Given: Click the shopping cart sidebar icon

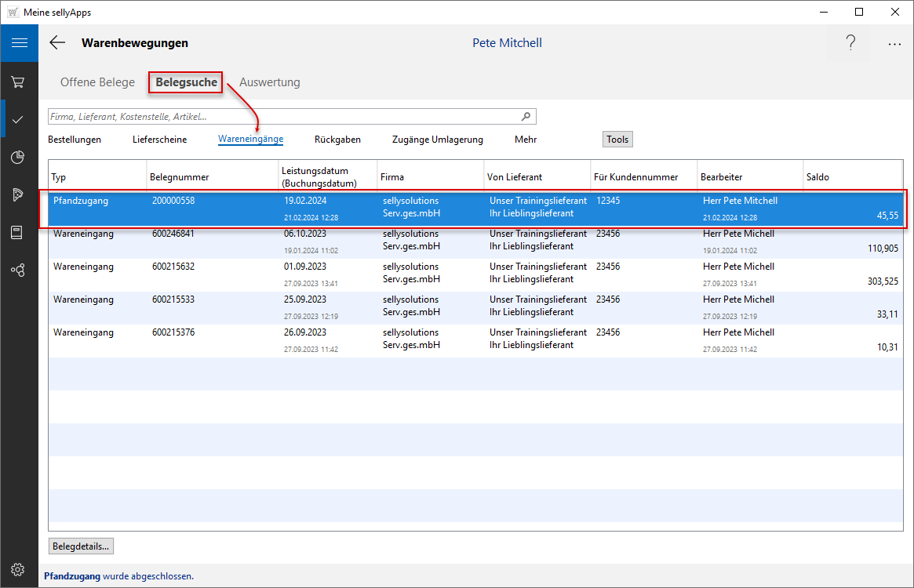Looking at the screenshot, I should [x=18, y=82].
